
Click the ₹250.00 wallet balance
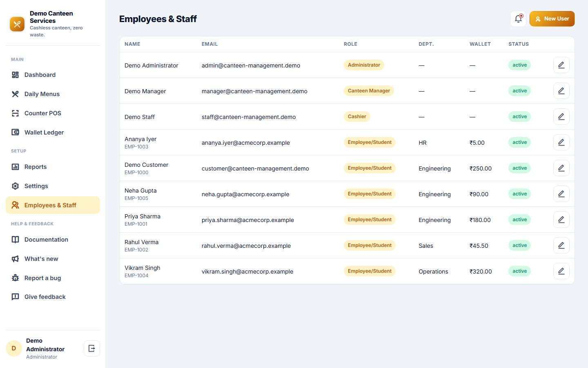(481, 168)
